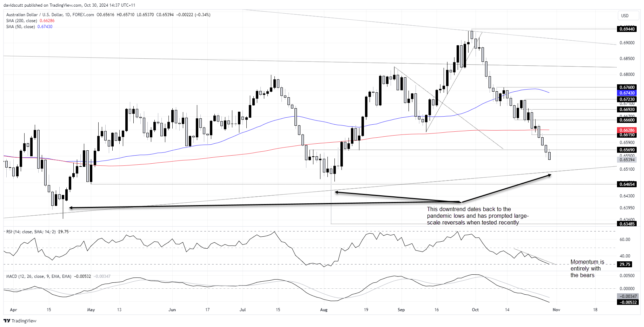Click the Sep label on time axis
Screen dimensions: 644x327
pyautogui.click(x=401, y=310)
